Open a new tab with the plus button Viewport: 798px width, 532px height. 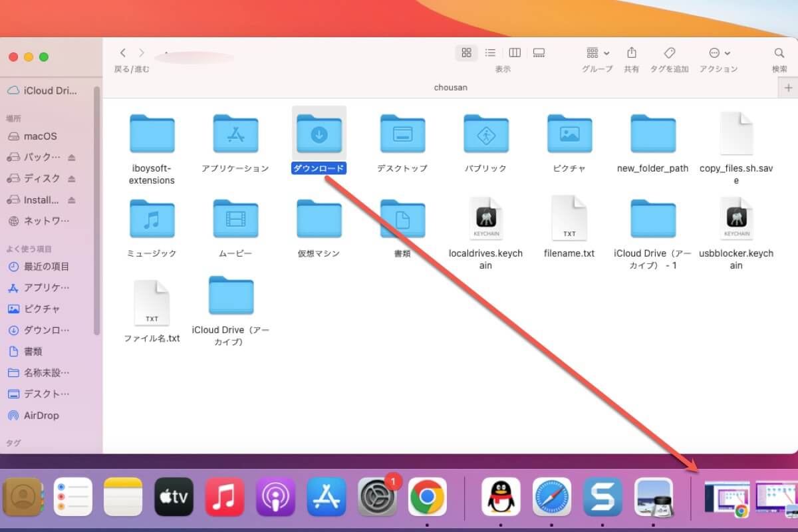point(788,86)
